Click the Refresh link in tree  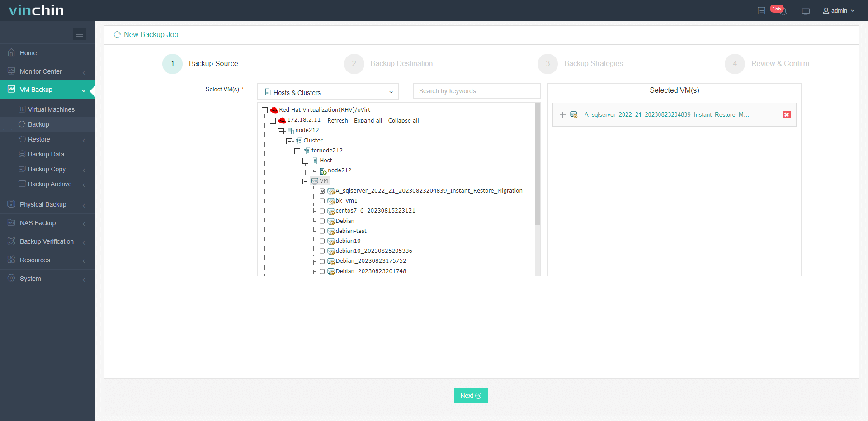[x=338, y=121]
